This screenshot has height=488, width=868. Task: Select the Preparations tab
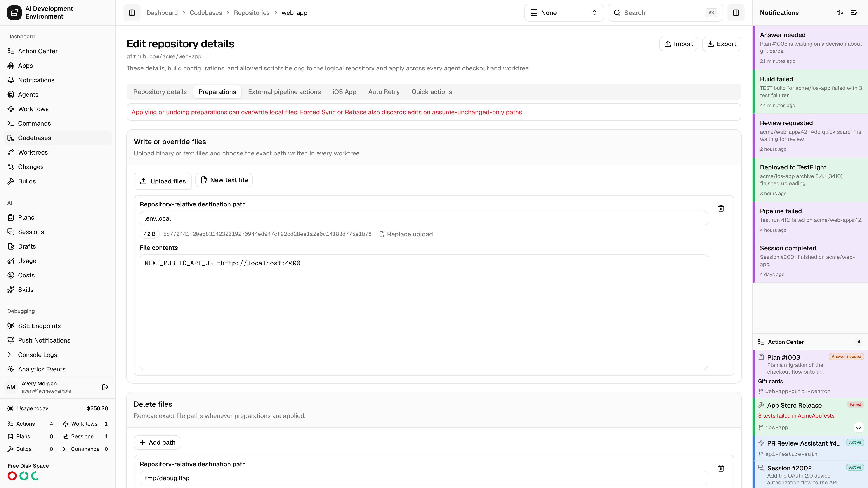(217, 92)
